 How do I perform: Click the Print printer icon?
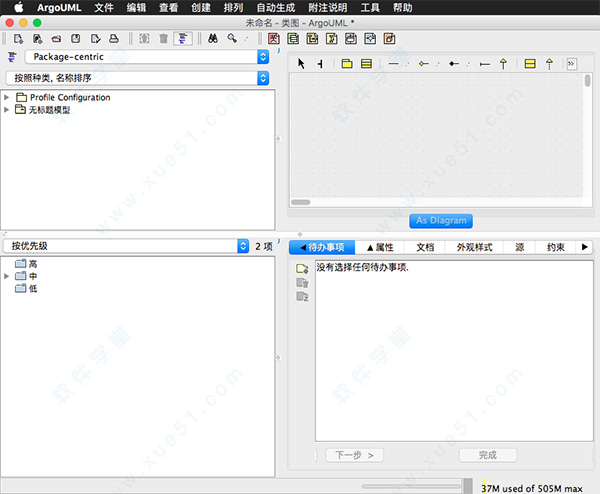[114, 39]
